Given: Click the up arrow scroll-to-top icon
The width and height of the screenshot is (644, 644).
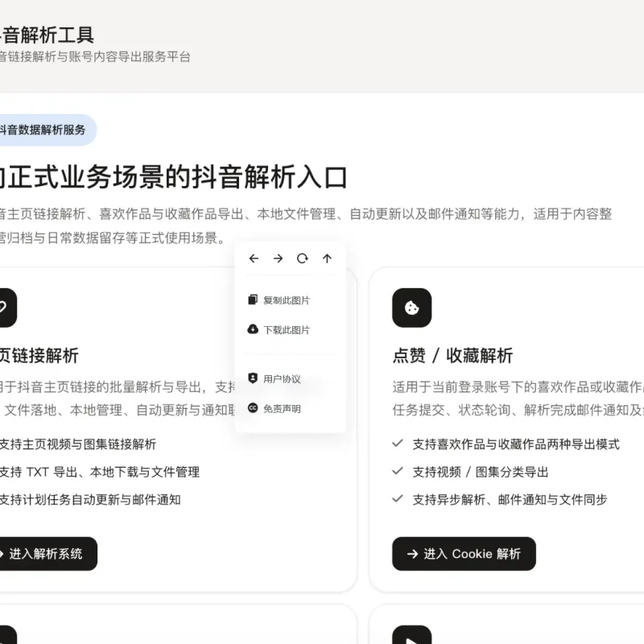Looking at the screenshot, I should pos(327,258).
